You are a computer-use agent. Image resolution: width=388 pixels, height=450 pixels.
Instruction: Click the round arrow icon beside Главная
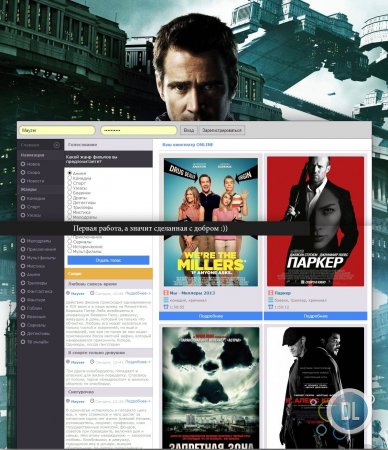(x=56, y=145)
